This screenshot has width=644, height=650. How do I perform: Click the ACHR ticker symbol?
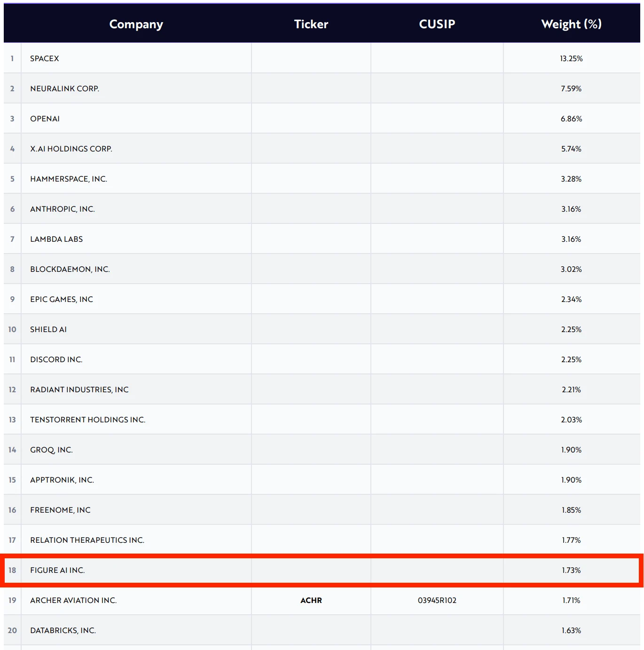pyautogui.click(x=311, y=600)
